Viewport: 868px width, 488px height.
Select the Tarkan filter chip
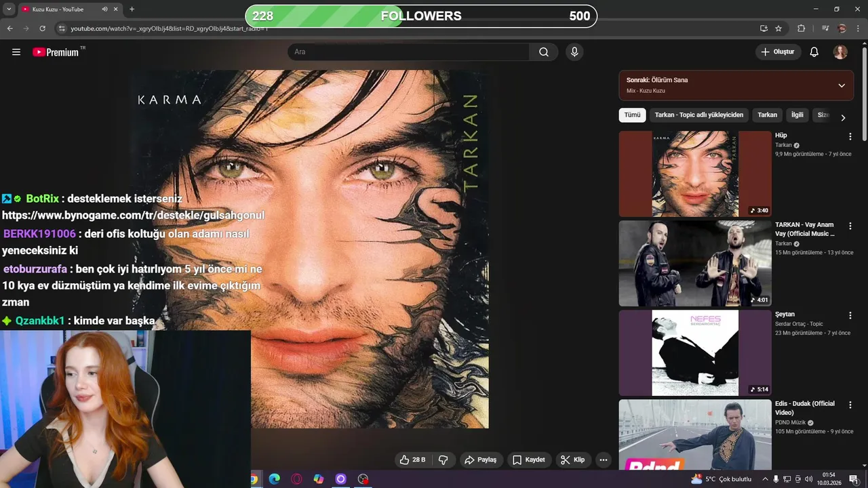point(767,115)
